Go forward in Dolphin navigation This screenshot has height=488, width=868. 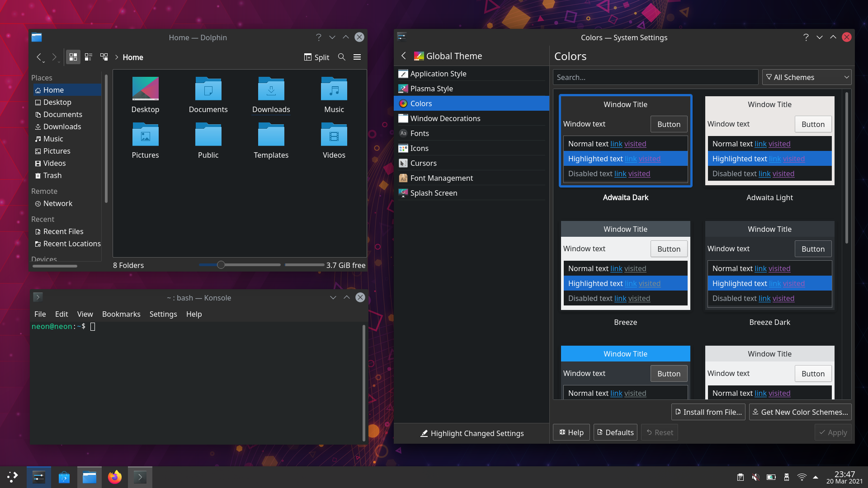point(55,57)
